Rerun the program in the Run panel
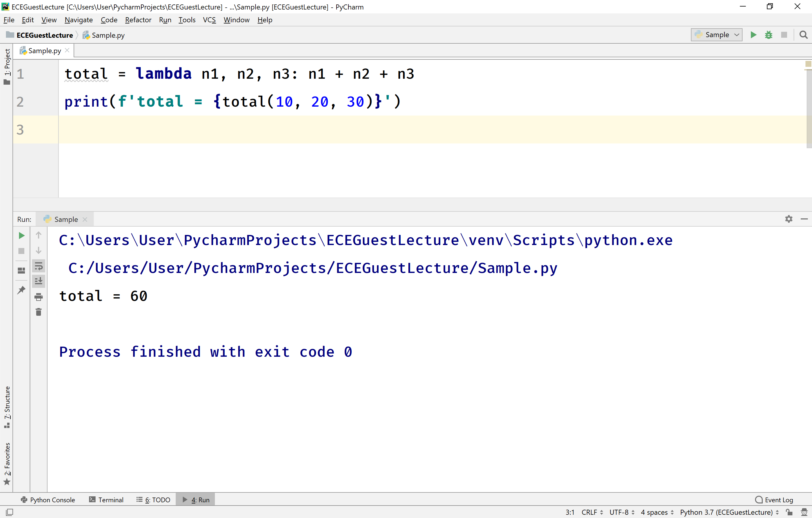The width and height of the screenshot is (812, 518). (22, 236)
